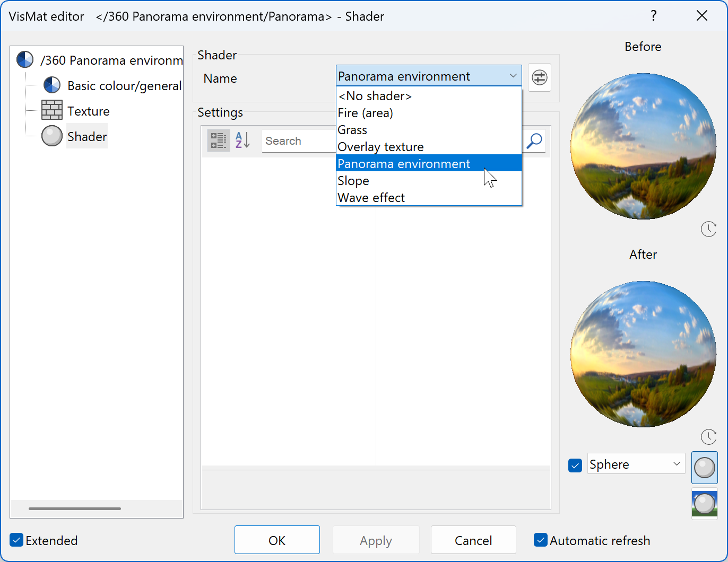Toggle the checkbox next to Sphere dropdown
Viewport: 728px width, 562px height.
pyautogui.click(x=575, y=465)
